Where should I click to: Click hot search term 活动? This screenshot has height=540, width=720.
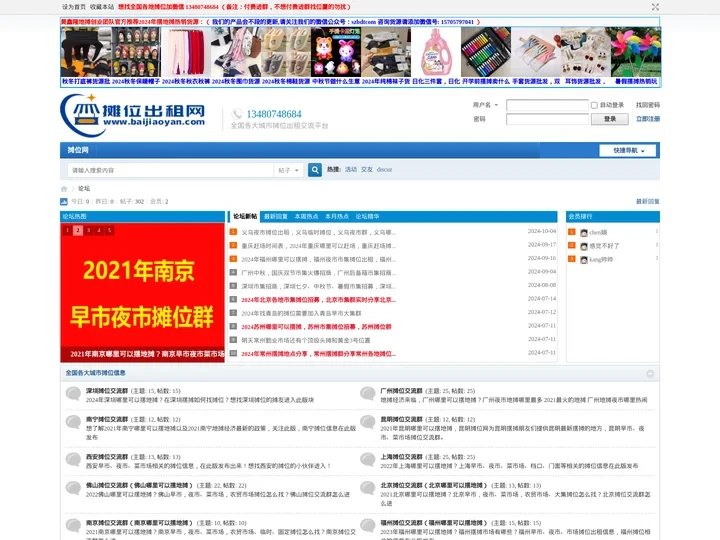[351, 169]
